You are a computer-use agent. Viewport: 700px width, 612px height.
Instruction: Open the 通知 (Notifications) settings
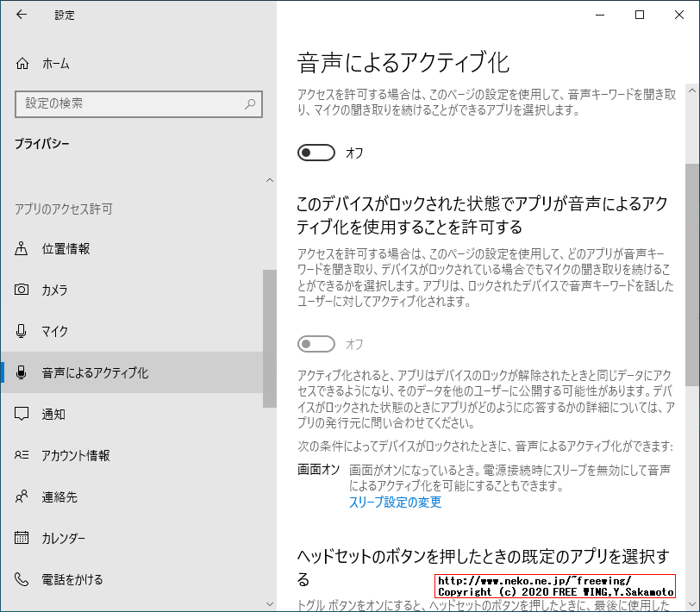click(20, 414)
